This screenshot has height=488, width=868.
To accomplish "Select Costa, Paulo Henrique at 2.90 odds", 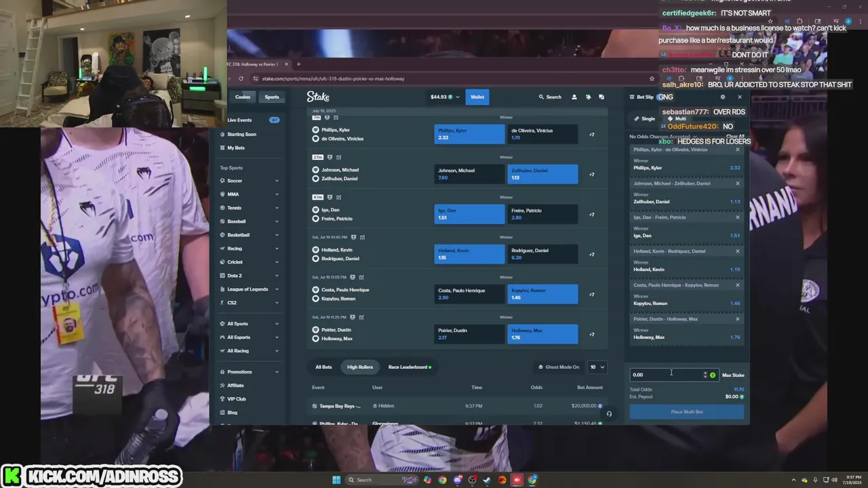I will 469,294.
